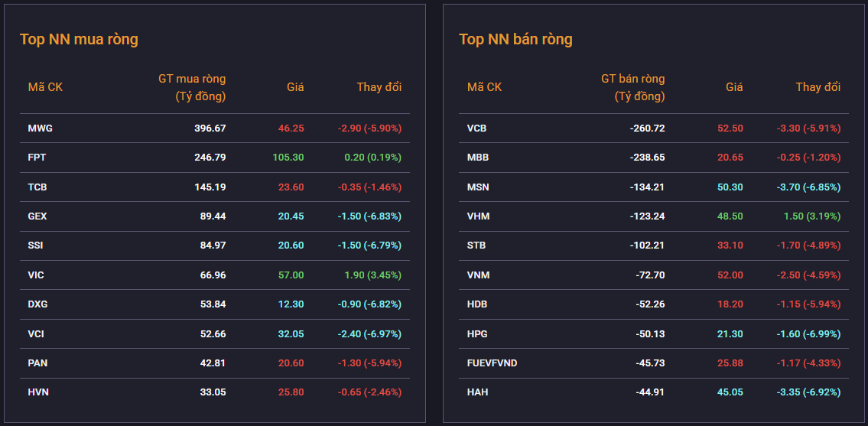Open the VHM ticker

pos(478,216)
